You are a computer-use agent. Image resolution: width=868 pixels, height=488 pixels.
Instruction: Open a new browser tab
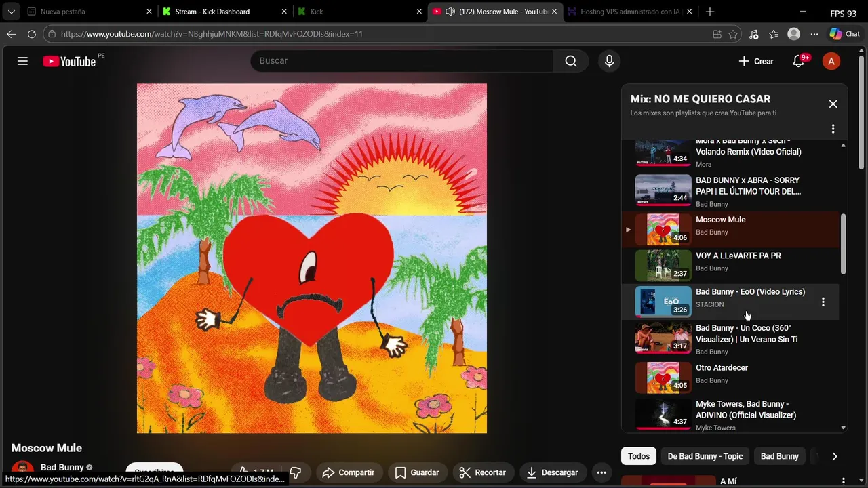709,12
